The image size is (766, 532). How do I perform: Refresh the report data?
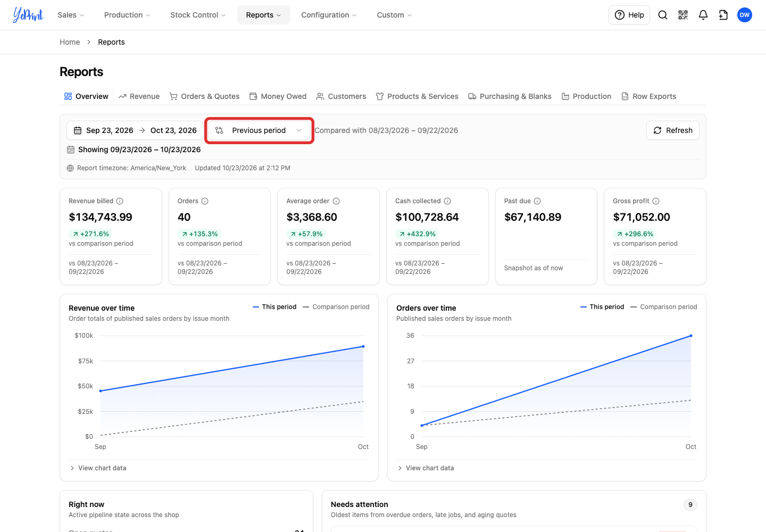673,130
